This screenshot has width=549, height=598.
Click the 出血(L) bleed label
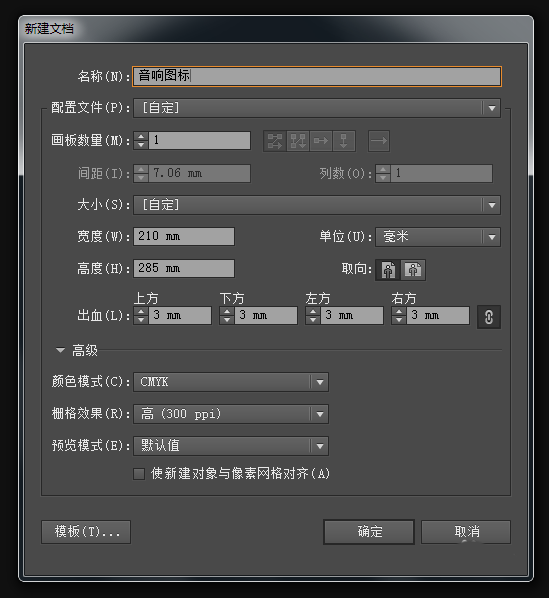point(103,316)
